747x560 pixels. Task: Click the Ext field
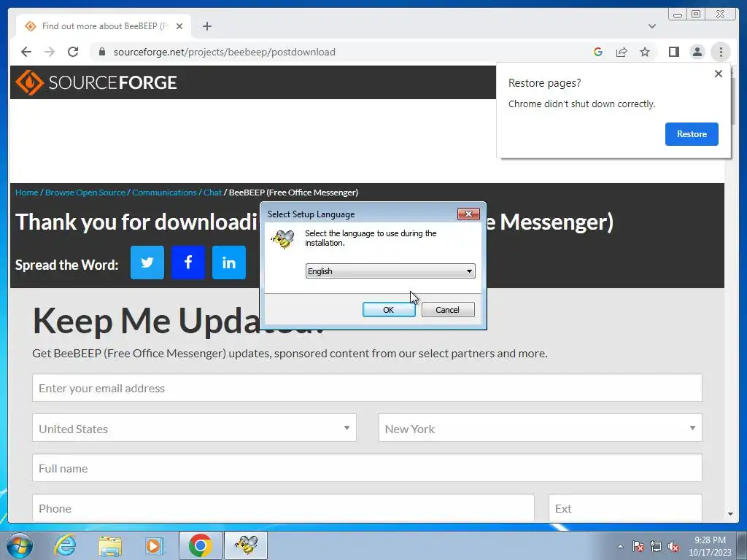(x=625, y=507)
